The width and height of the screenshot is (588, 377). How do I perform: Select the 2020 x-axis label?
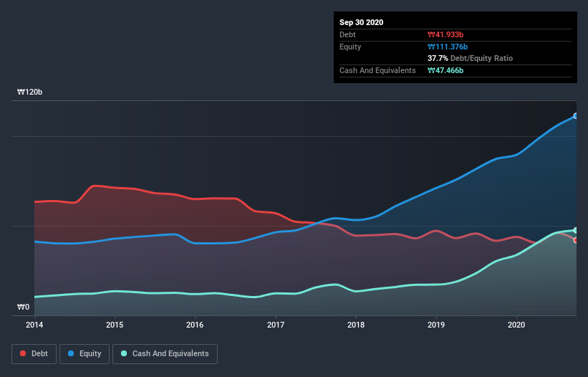pos(516,325)
